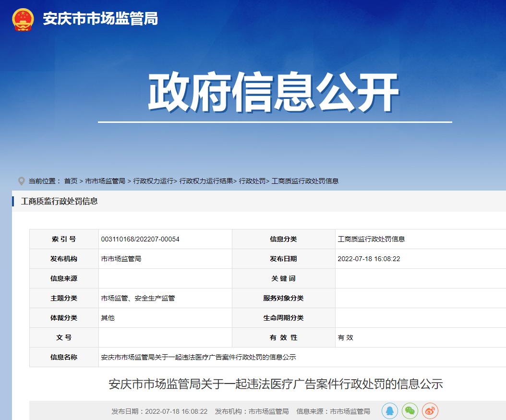Click 有 效 validity value
The width and height of the screenshot is (506, 420).
(345, 337)
